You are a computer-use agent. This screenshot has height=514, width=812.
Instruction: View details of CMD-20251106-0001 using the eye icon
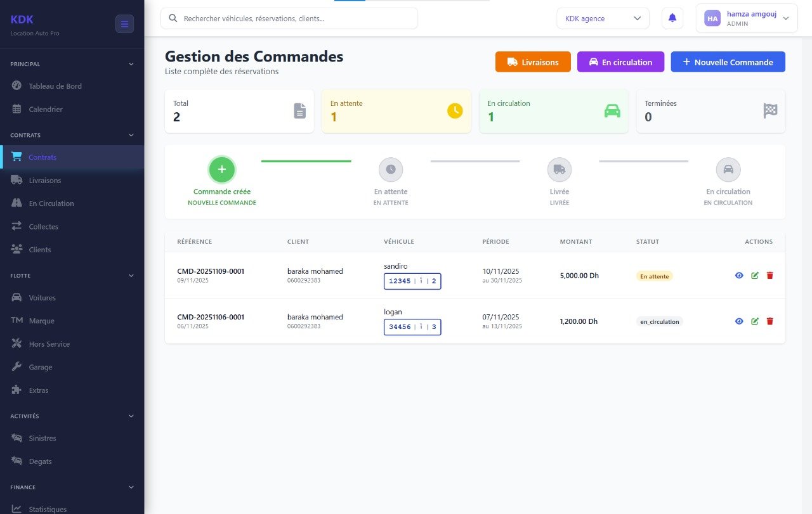[x=738, y=321]
